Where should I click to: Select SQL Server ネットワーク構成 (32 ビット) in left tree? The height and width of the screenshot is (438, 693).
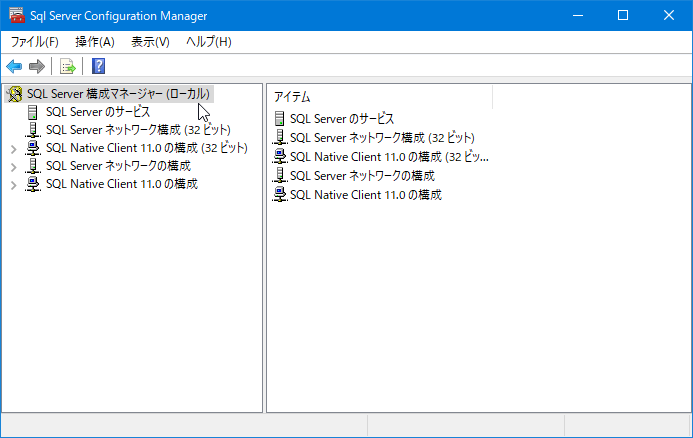[x=137, y=130]
